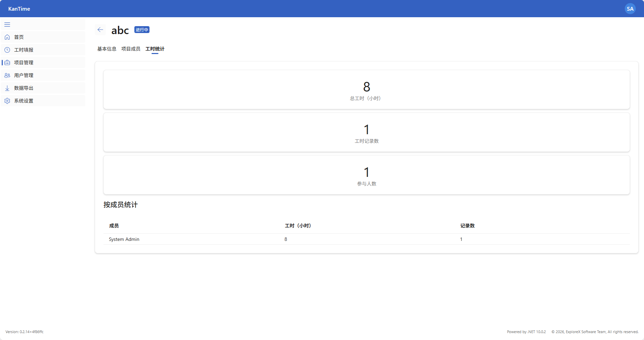Click the 记录数 column header
The height and width of the screenshot is (340, 644).
pyautogui.click(x=467, y=226)
